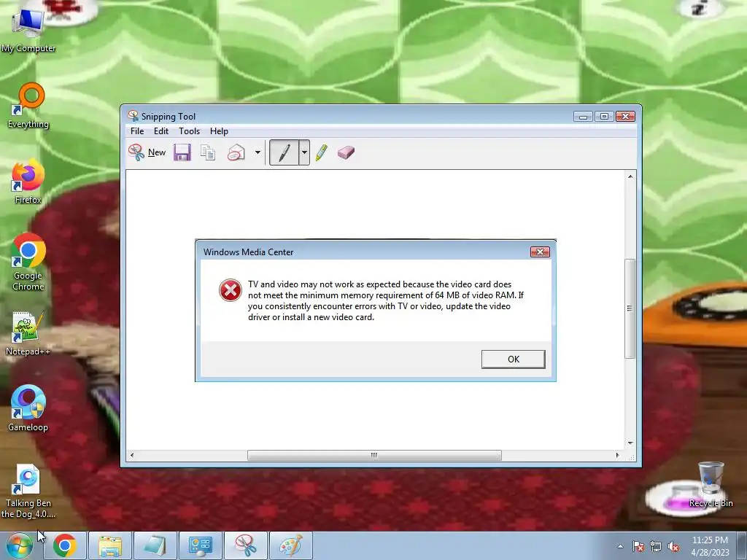
Task: Click the horizontal scrollbar thumb
Action: pos(374,455)
